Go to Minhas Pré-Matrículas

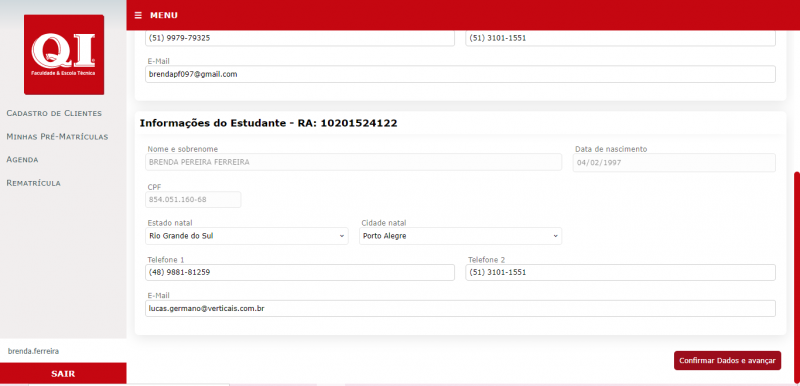[x=57, y=137]
